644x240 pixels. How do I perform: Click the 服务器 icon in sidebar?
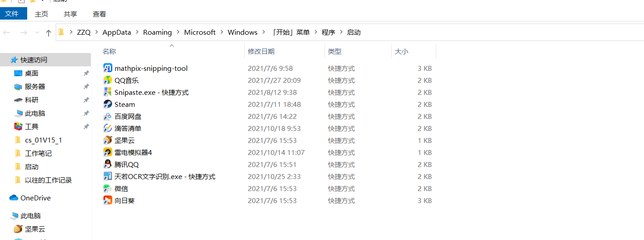18,86
